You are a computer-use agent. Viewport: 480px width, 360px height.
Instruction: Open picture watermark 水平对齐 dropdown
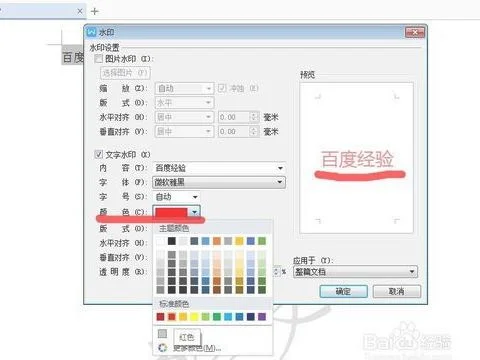coord(184,117)
